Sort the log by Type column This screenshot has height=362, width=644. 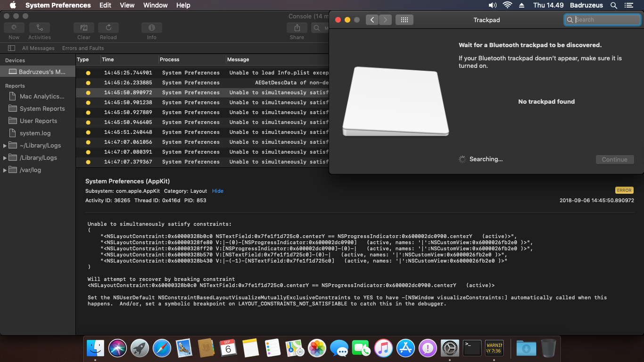click(x=88, y=59)
